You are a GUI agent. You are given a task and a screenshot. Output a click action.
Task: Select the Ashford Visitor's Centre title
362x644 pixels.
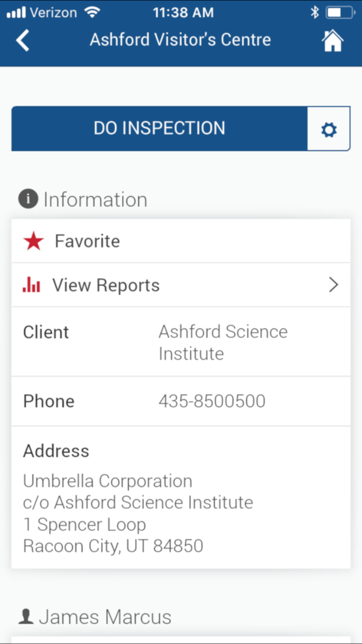click(x=180, y=40)
